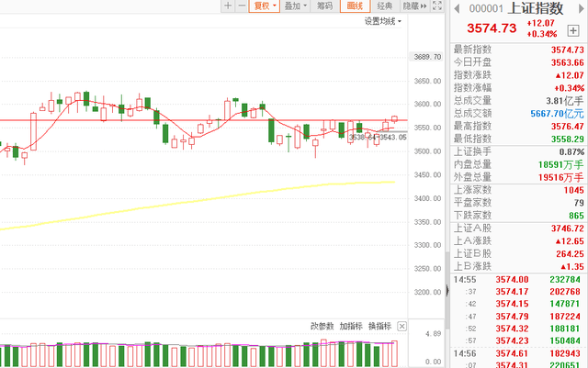This screenshot has height=368, width=588.
Task: Click the add-to-watchlist plus box icon
Action: coord(573,30)
